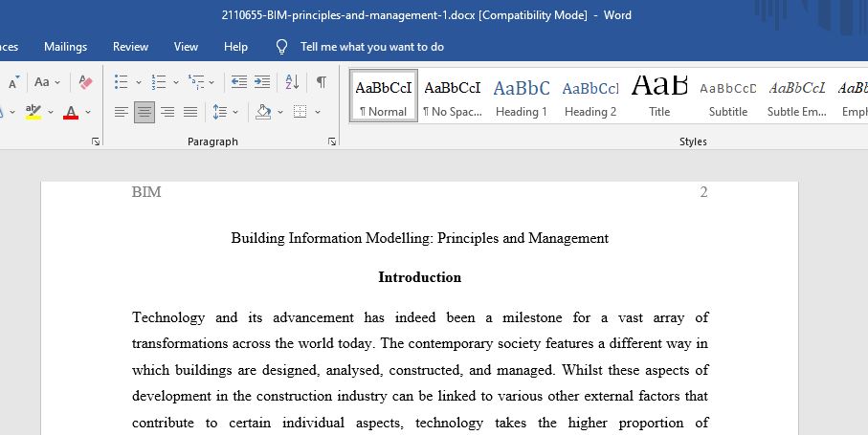This screenshot has width=868, height=435.
Task: Open the Borders dropdown arrow
Action: [318, 112]
